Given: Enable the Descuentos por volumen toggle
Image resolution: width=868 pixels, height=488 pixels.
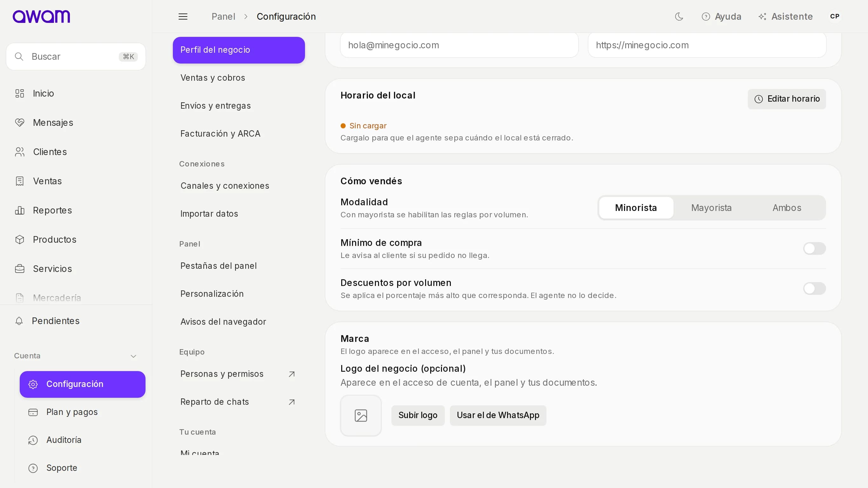Looking at the screenshot, I should (x=814, y=288).
